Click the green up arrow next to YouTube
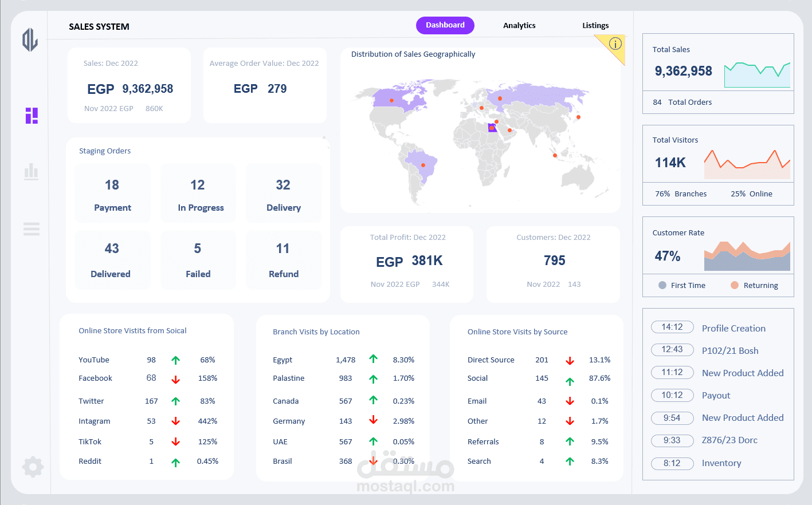The height and width of the screenshot is (505, 812). 175,360
